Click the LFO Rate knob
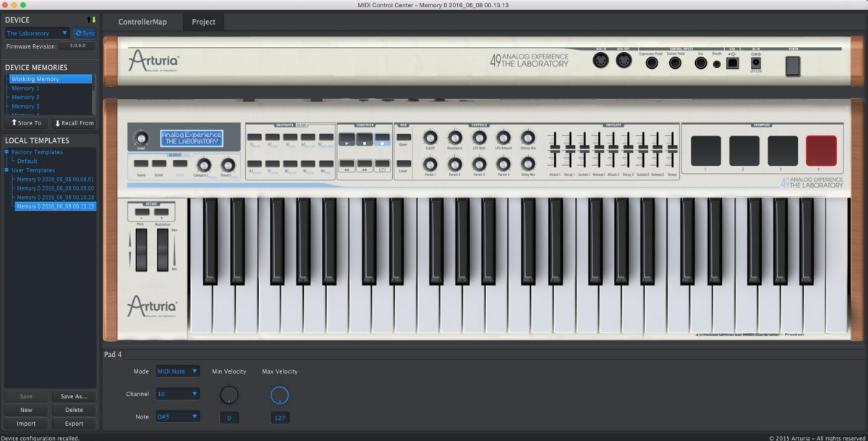This screenshot has width=868, height=441. click(x=479, y=137)
